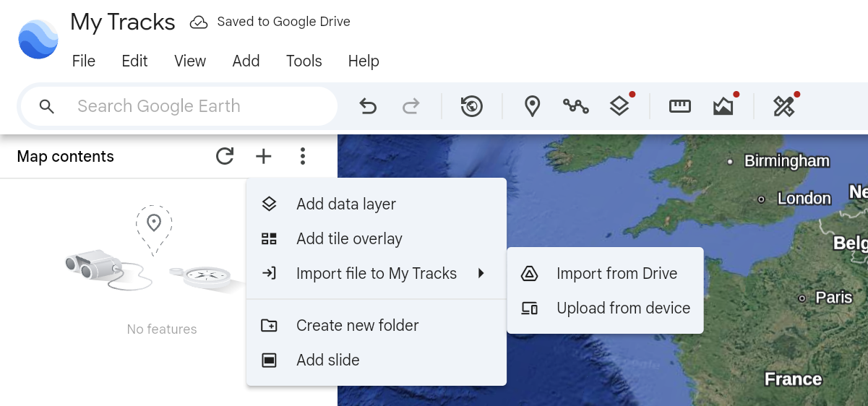Select Import from Drive
Image resolution: width=868 pixels, height=406 pixels.
tap(605, 273)
